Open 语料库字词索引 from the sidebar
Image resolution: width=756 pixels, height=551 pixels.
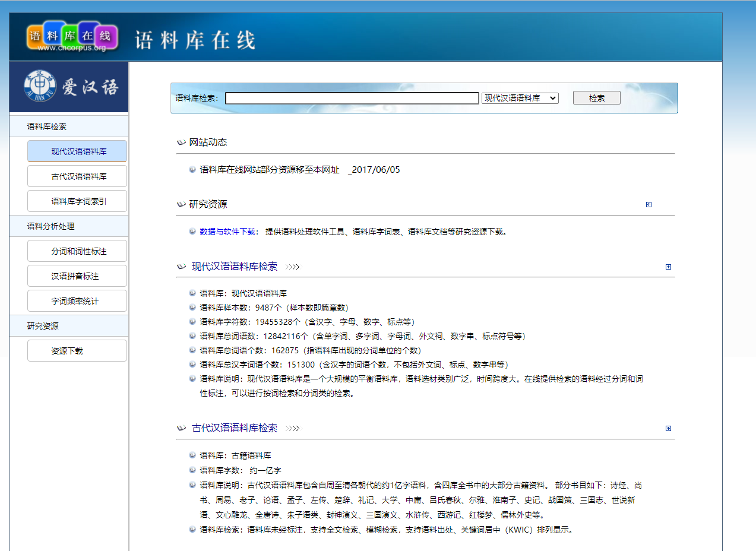tap(77, 201)
